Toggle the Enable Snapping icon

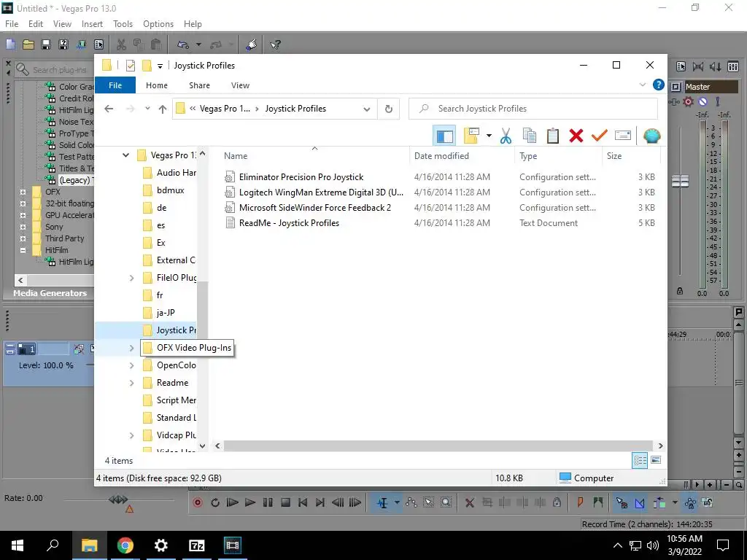622,502
